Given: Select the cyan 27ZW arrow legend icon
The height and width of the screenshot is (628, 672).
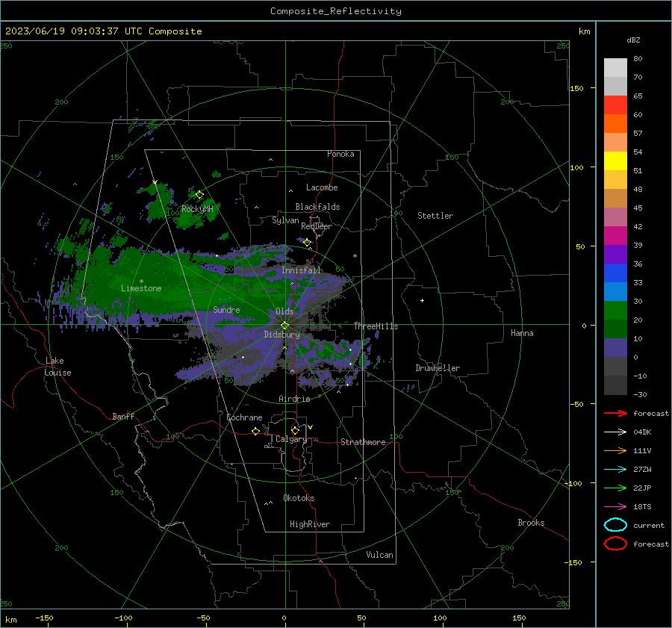Looking at the screenshot, I should click(x=615, y=470).
